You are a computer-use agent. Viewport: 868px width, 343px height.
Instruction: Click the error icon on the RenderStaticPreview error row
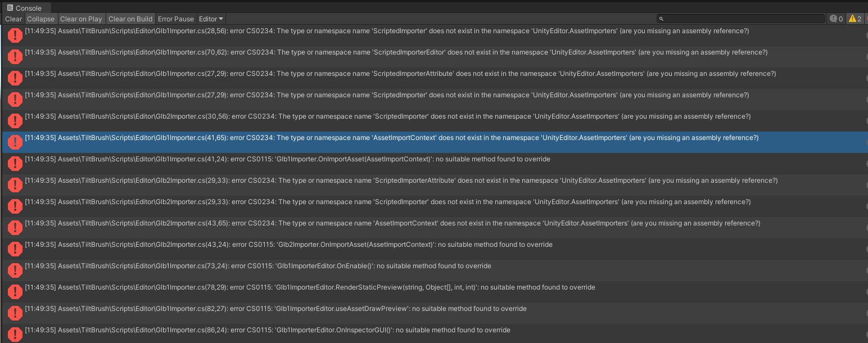[15, 291]
